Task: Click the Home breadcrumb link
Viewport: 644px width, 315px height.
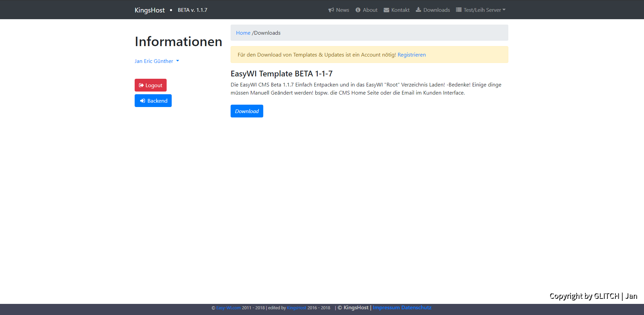Action: point(243,33)
